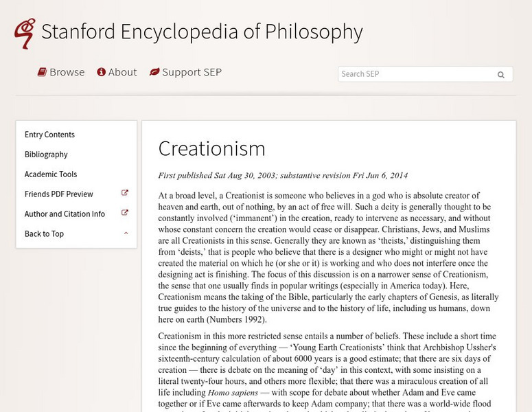Click the Creationism article heading
Screen dimensions: 532x412
coord(211,148)
